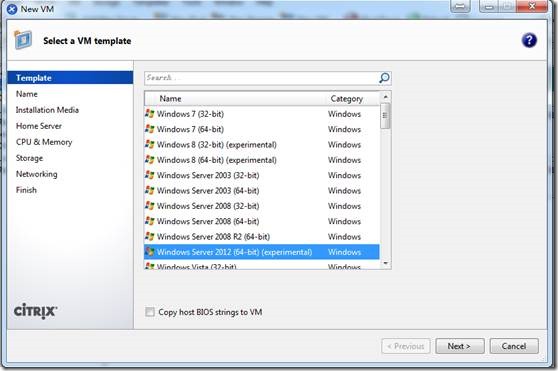Image resolution: width=558 pixels, height=371 pixels.
Task: Select Windows 8 (64-bit) (experimental) template
Action: coord(262,160)
